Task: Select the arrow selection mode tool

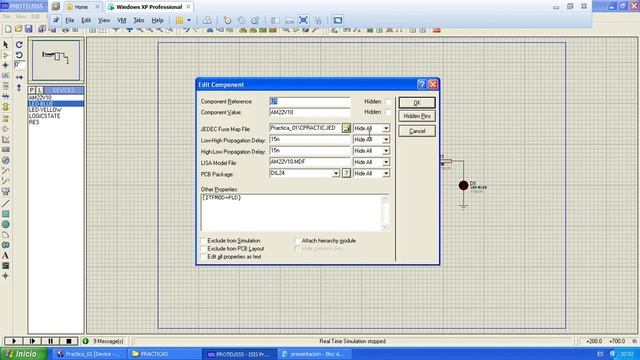Action: [x=5, y=44]
